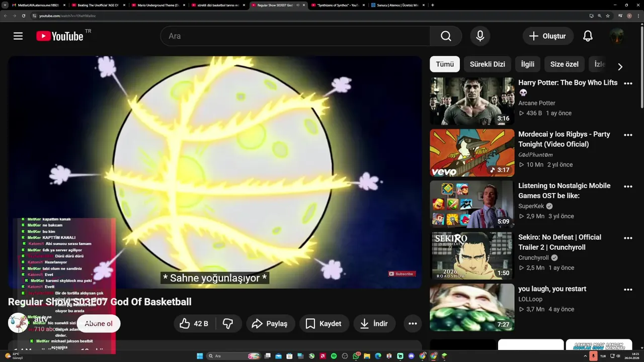Switch to the Beating The Unofficial browser tab
This screenshot has width=644, height=362.
98,5
